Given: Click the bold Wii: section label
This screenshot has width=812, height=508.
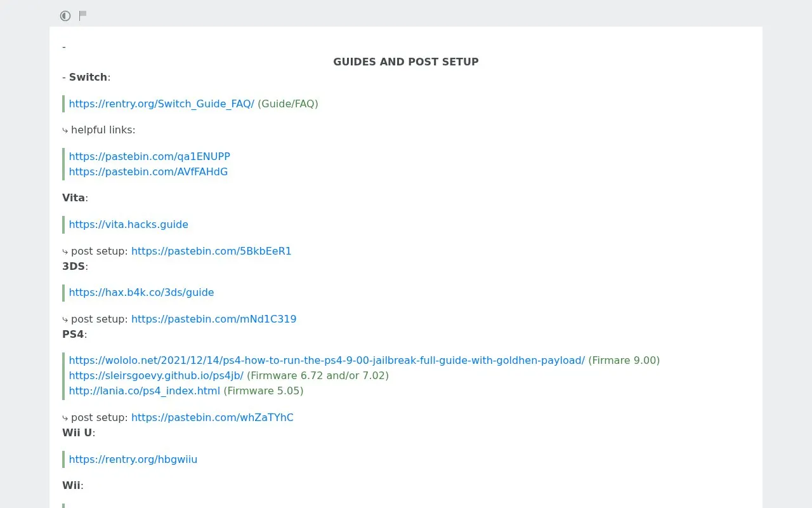Looking at the screenshot, I should (x=72, y=485).
